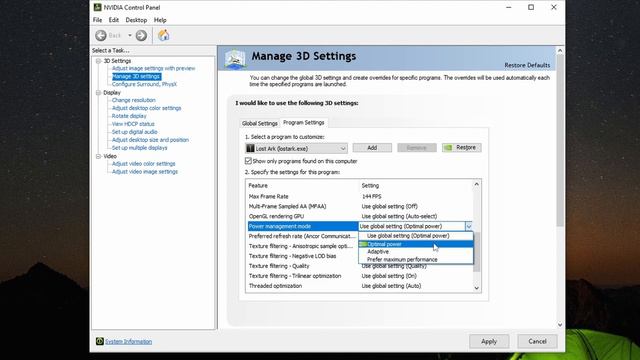Image resolution: width=640 pixels, height=360 pixels.
Task: Select the Preferred refresh rate row
Action: coord(302,236)
